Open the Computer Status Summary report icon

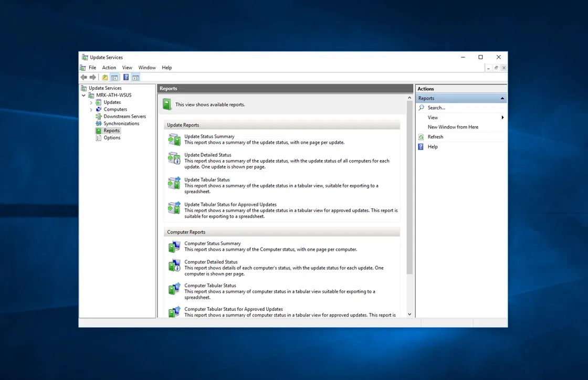[174, 247]
